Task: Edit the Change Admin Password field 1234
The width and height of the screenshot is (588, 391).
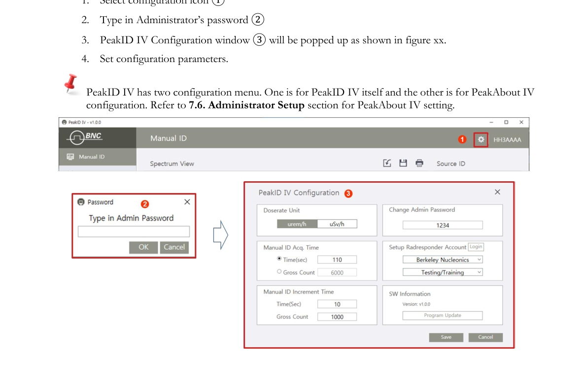Action: coord(443,225)
